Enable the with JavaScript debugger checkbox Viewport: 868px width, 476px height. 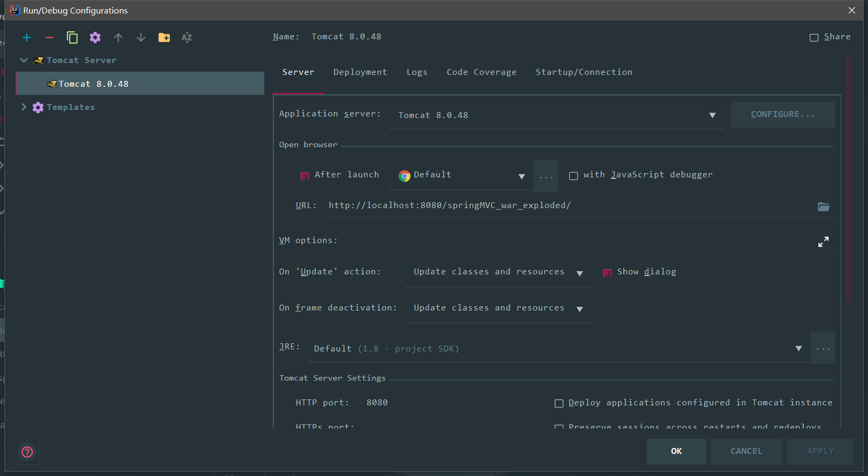pos(574,176)
